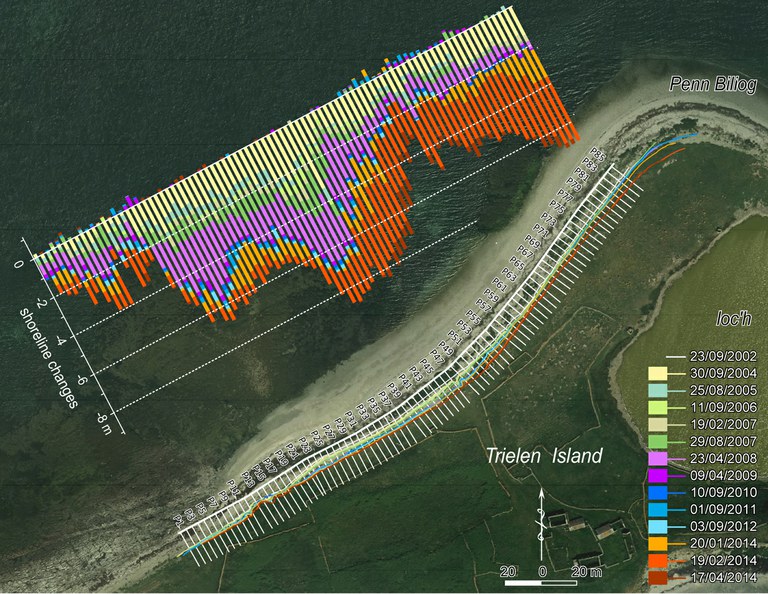This screenshot has width=768, height=594.
Task: Click the Penn Biliog place label
Action: pyautogui.click(x=713, y=84)
